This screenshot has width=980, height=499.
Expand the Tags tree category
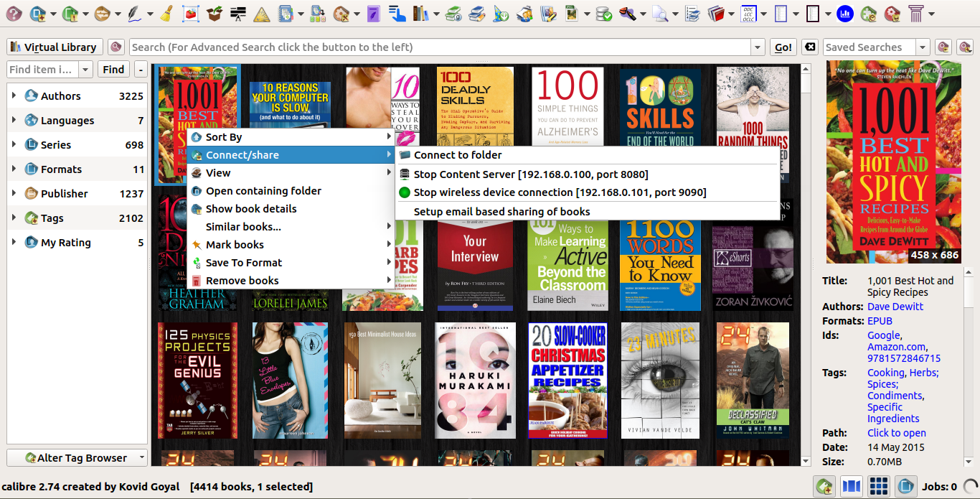point(14,218)
